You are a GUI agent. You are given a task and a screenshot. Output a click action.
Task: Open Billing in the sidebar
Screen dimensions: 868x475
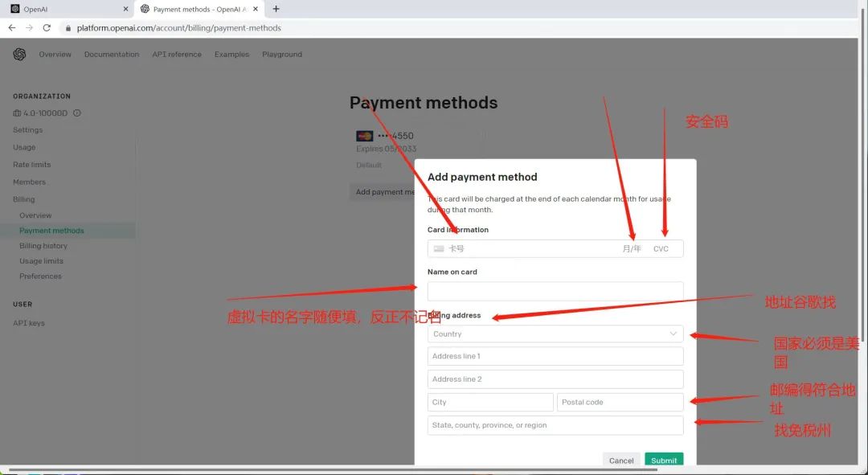coord(24,199)
